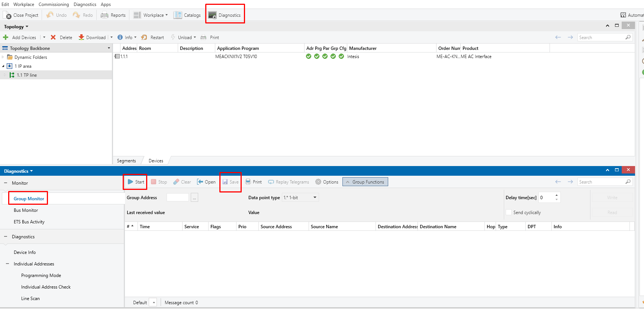
Task: Navigate back arrow in Topology panel
Action: (558, 38)
